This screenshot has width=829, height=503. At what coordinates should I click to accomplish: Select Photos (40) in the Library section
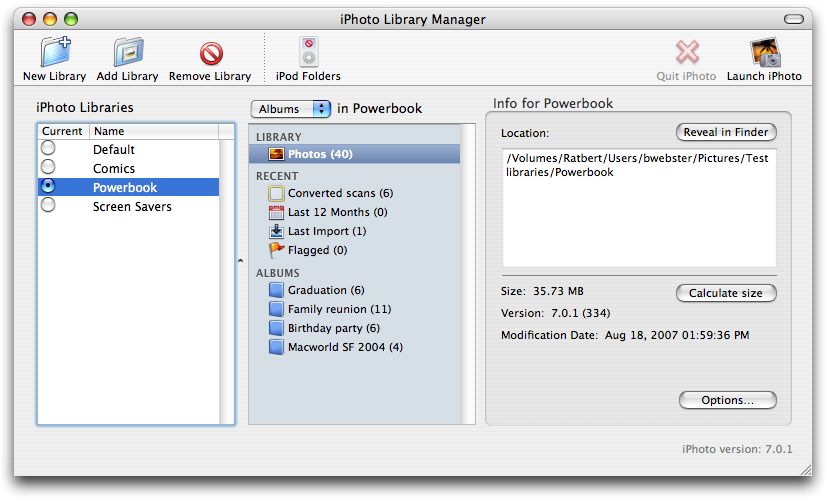tap(320, 154)
